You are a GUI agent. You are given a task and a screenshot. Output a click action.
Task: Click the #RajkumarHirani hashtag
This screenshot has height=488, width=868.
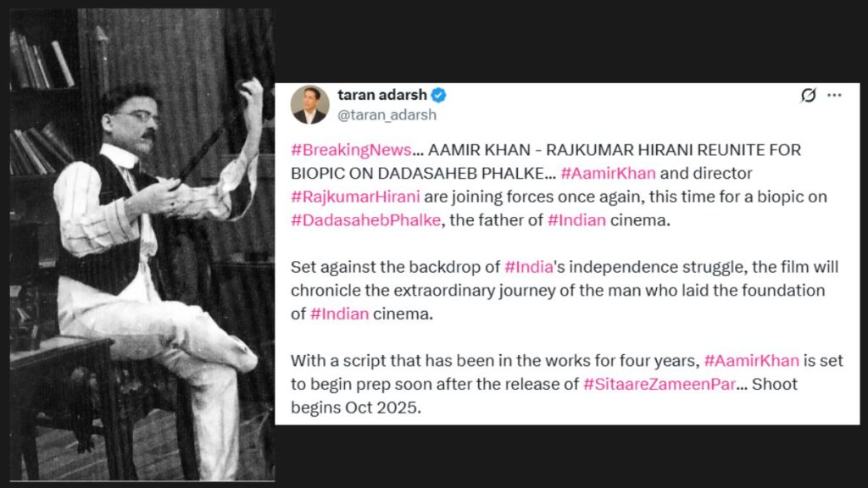pyautogui.click(x=355, y=197)
